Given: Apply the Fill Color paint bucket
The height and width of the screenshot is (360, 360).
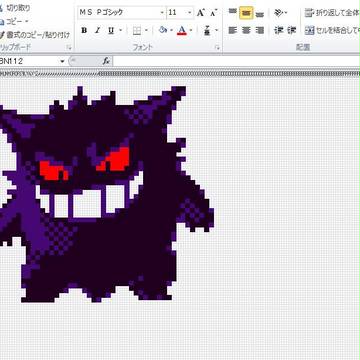Looking at the screenshot, I should coord(163,30).
